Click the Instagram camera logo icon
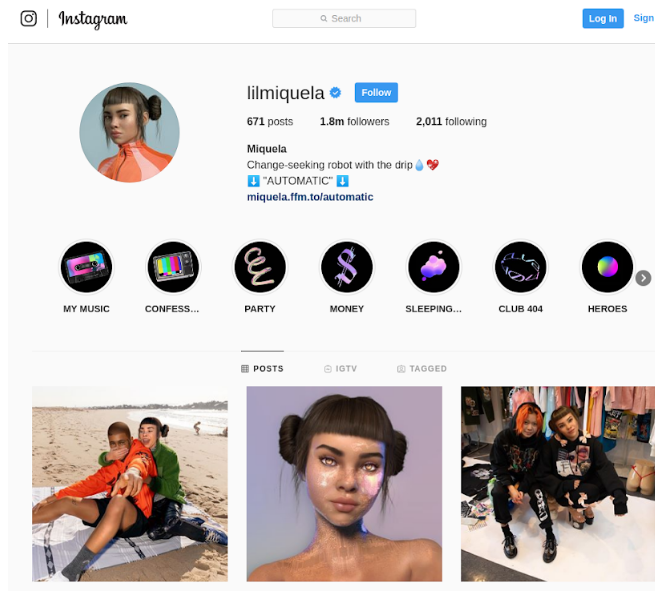 pos(28,18)
